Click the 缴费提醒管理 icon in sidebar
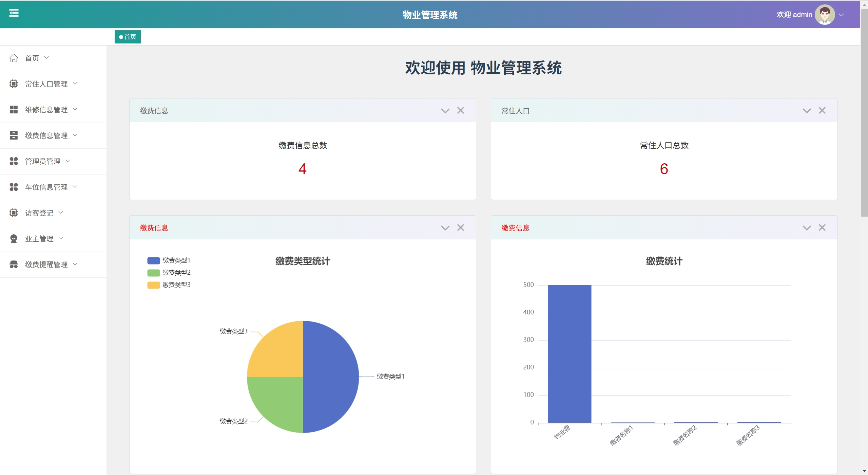Screen dimensions: 868x475 [x=14, y=264]
